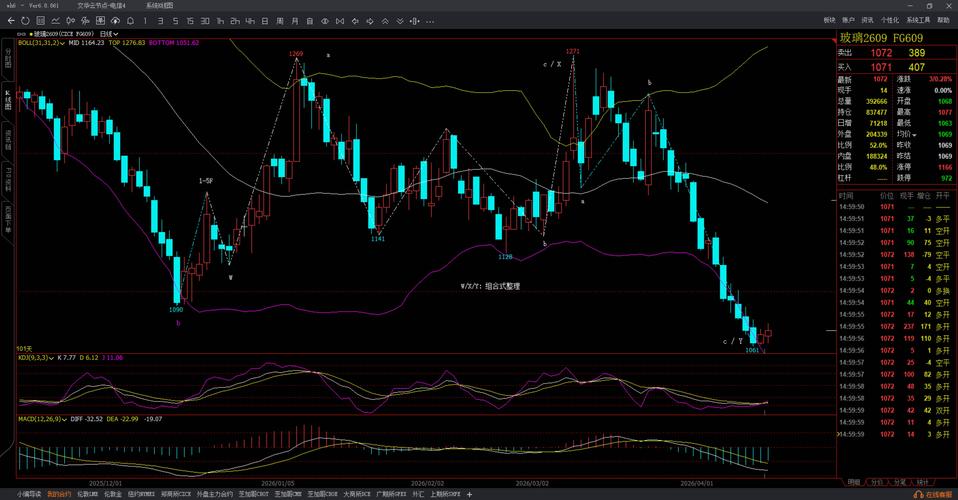The height and width of the screenshot is (500, 958).
Task: Click the 1269 high price label on chart
Action: coord(296,54)
